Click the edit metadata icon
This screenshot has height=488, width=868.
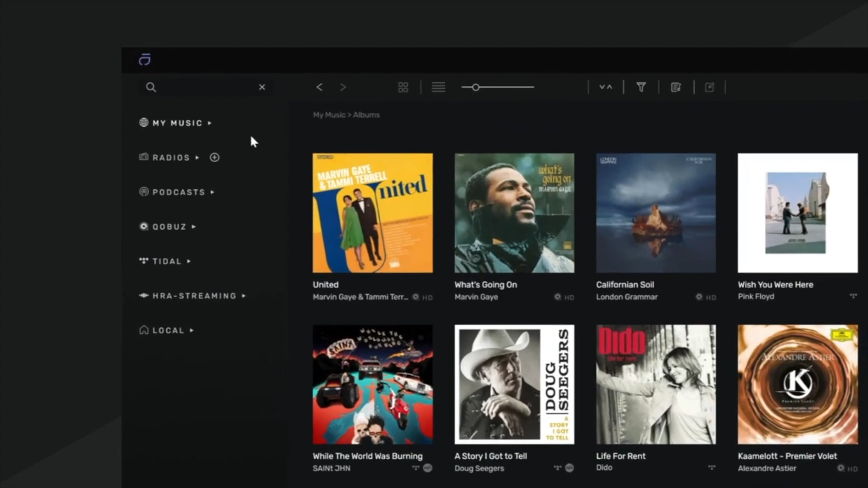click(710, 87)
